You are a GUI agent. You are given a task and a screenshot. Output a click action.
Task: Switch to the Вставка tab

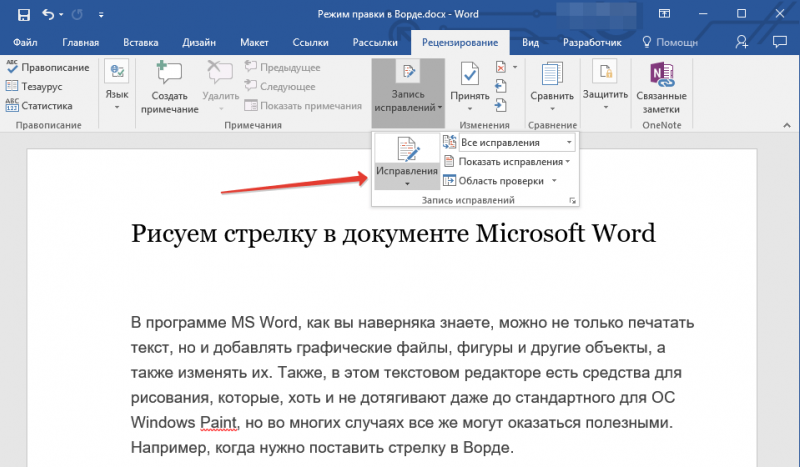[x=141, y=42]
